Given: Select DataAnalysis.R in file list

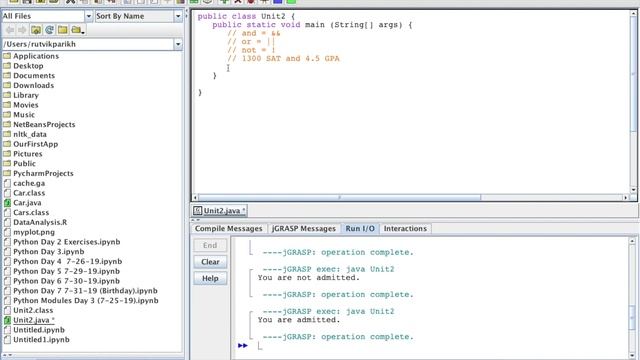Looking at the screenshot, I should pos(40,222).
